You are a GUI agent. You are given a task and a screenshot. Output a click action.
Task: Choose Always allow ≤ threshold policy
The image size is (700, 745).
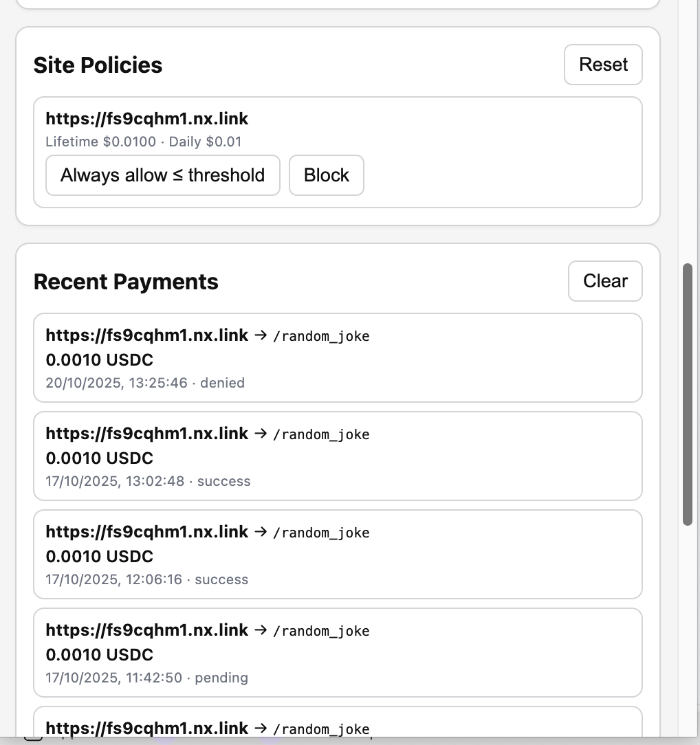163,175
